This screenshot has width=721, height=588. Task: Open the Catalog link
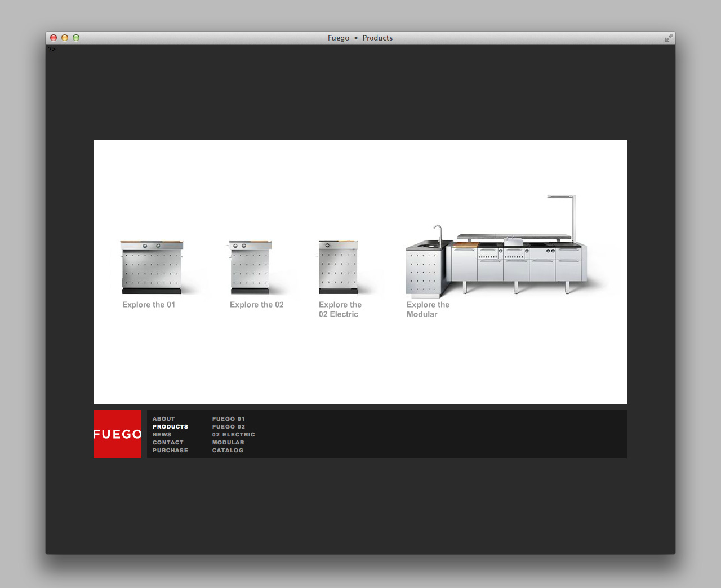228,451
